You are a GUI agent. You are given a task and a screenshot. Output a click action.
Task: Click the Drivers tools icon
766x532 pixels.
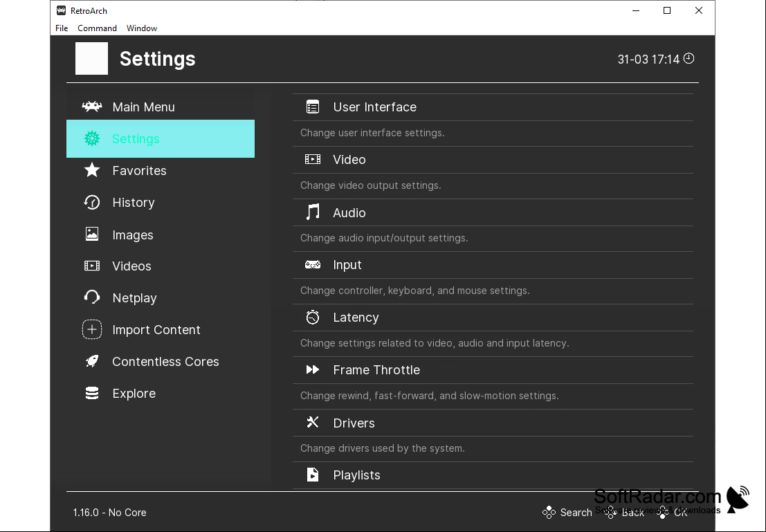313,422
